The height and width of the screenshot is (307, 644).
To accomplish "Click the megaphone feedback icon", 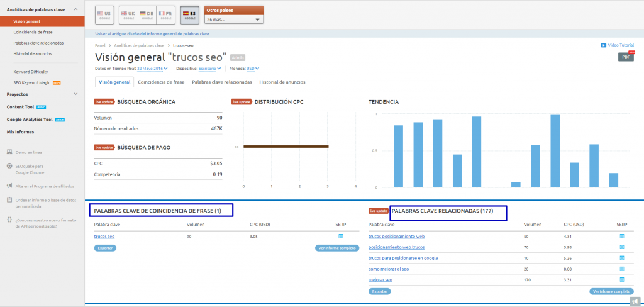I will pyautogui.click(x=635, y=301).
